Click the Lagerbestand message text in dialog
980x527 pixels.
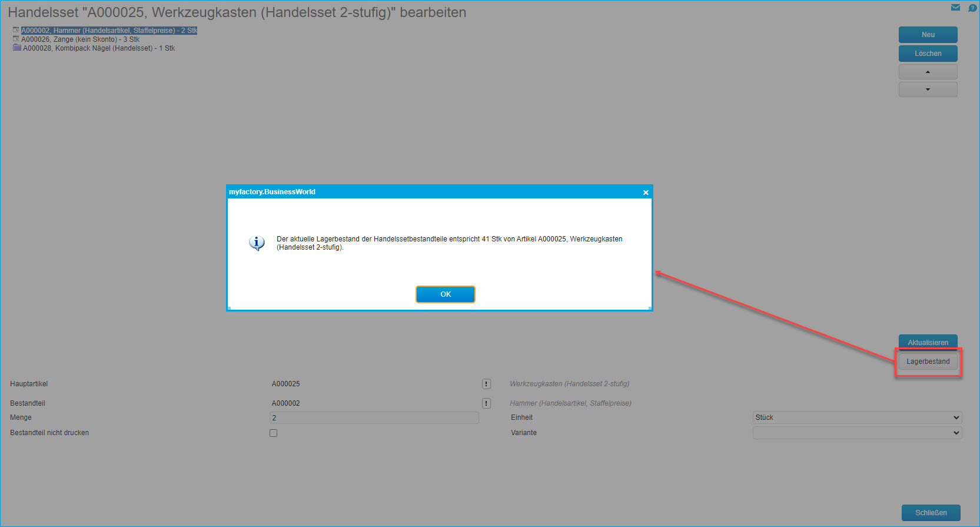[x=450, y=243]
